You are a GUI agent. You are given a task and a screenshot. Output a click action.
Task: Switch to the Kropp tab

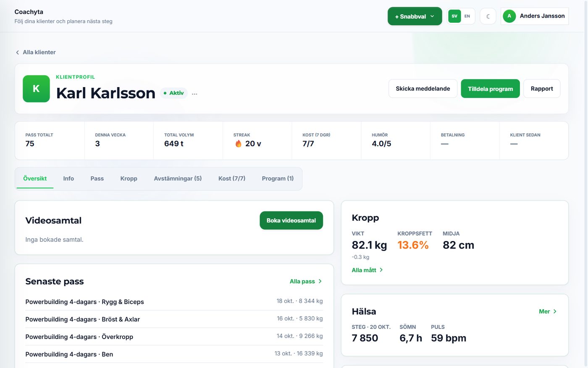(x=129, y=179)
